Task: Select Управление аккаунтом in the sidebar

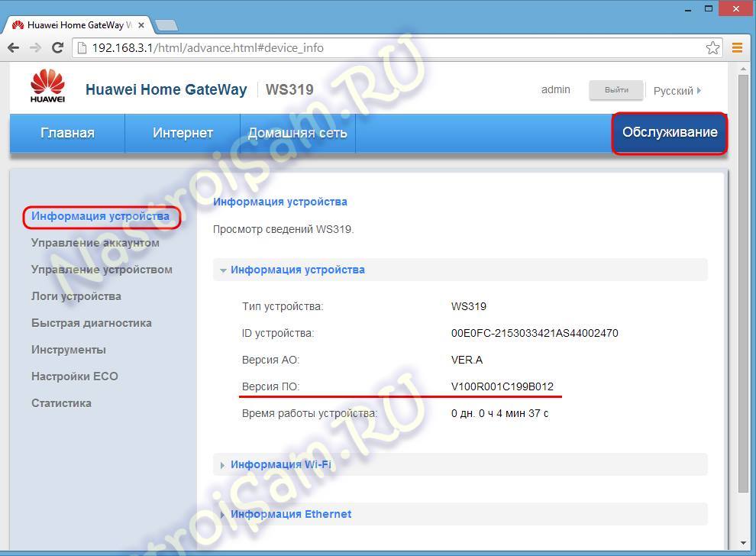Action: [95, 243]
